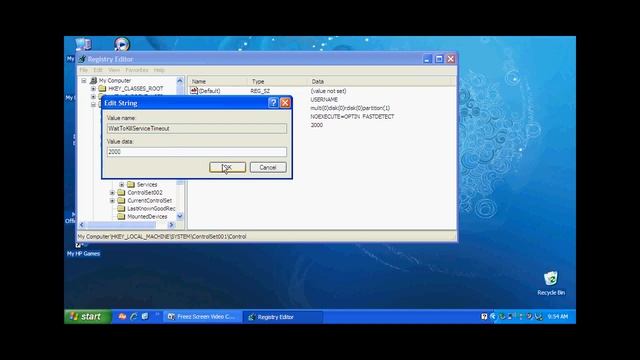
Task: Click the taskbar clock showing 9:54 AM
Action: click(558, 317)
